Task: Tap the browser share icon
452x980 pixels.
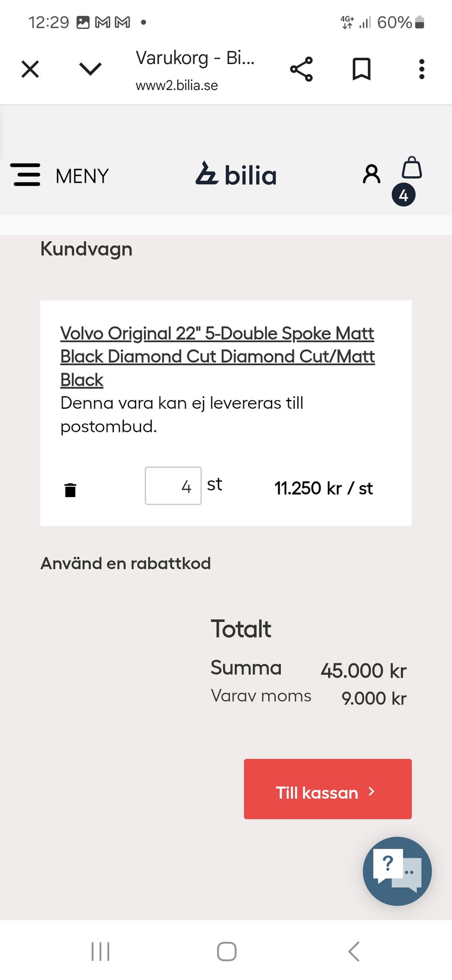Action: [x=301, y=69]
